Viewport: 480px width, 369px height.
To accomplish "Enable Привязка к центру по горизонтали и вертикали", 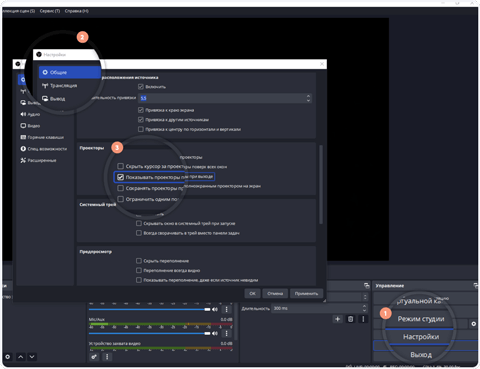I will [x=140, y=129].
